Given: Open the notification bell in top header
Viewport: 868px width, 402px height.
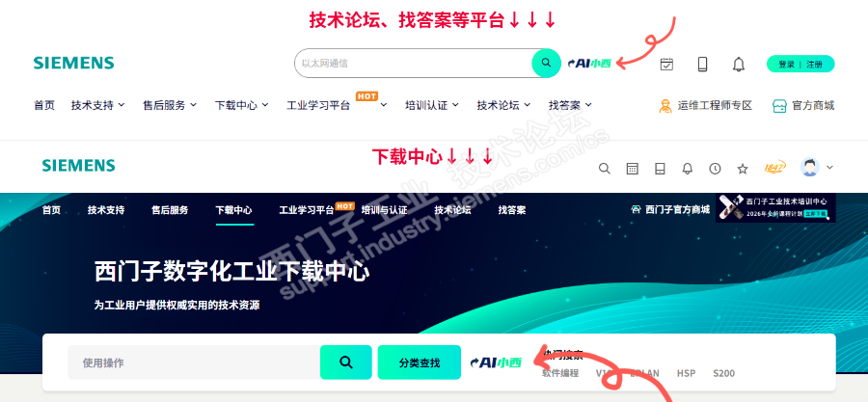Looking at the screenshot, I should [739, 65].
